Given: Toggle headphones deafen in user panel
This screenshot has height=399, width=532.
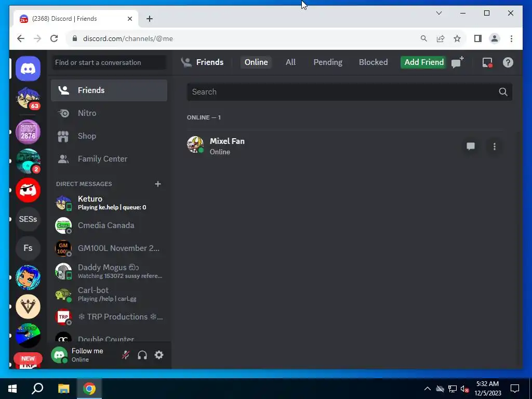Looking at the screenshot, I should pyautogui.click(x=142, y=355).
